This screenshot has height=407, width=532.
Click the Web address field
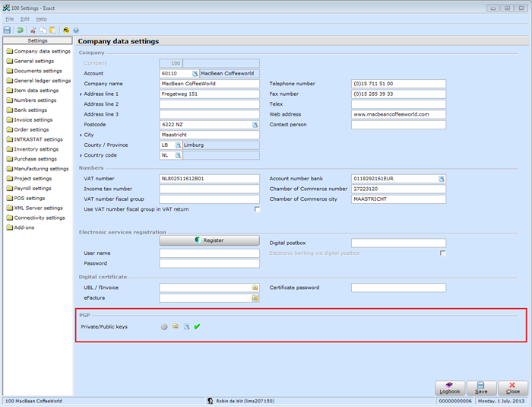click(398, 114)
